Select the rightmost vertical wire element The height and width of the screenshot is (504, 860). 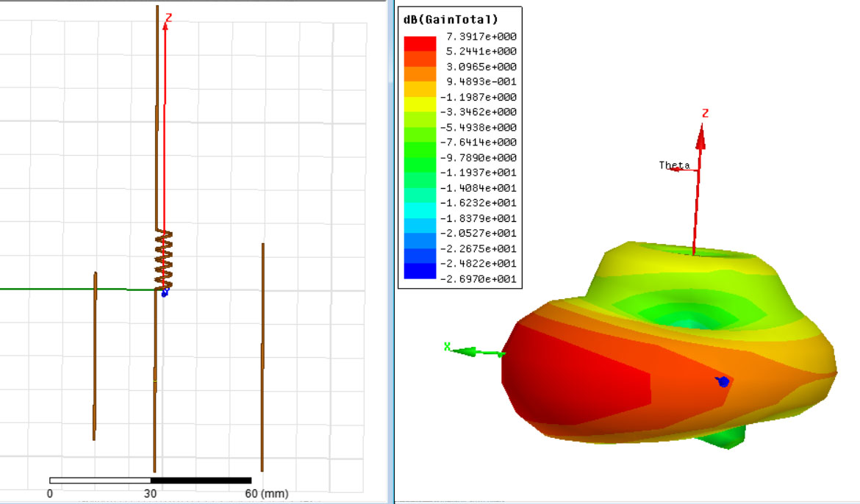(262, 356)
